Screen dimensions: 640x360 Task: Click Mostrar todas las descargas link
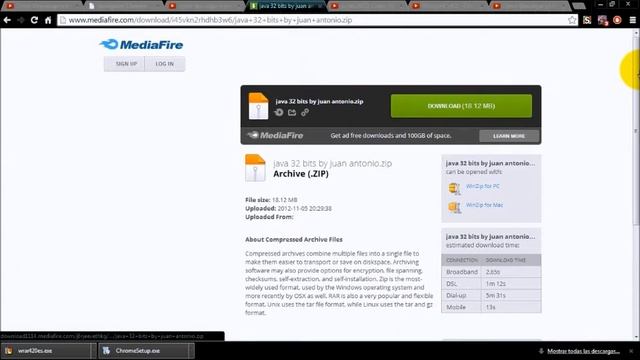(583, 351)
